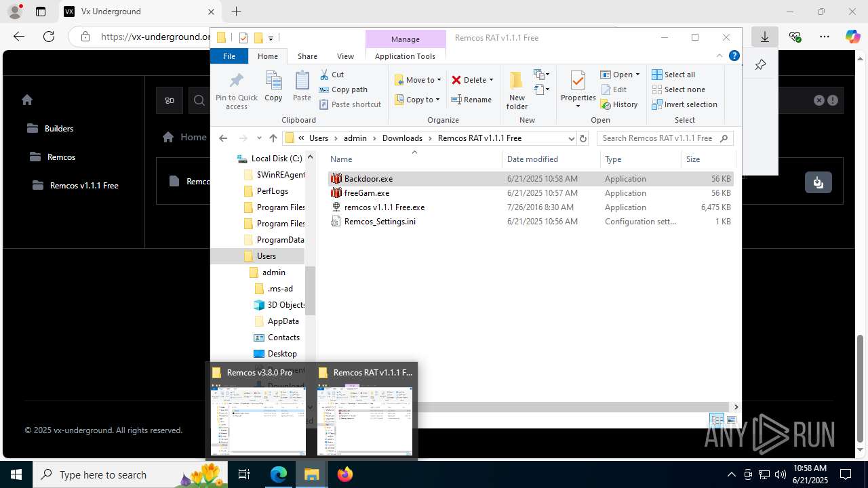Image resolution: width=868 pixels, height=488 pixels.
Task: Click the Search Remcos RAT v1.1.1 Free box
Action: (x=665, y=138)
